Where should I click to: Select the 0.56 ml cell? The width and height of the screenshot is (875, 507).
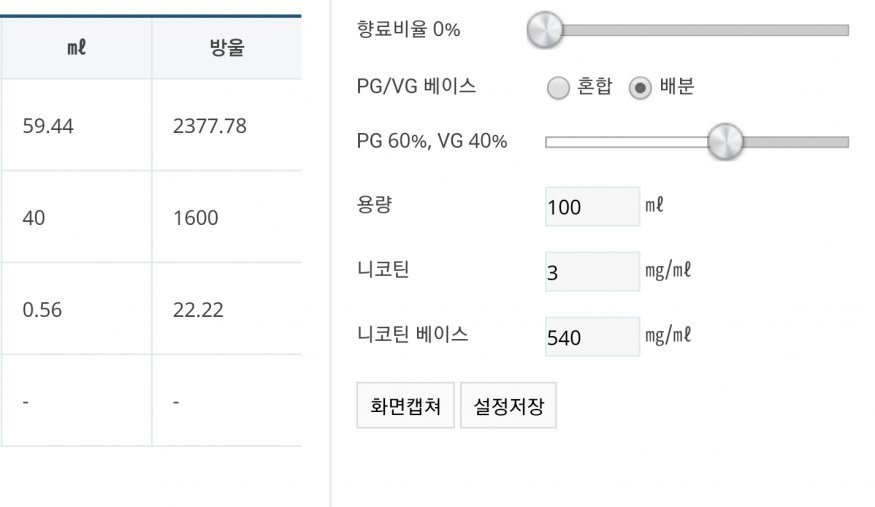point(76,308)
